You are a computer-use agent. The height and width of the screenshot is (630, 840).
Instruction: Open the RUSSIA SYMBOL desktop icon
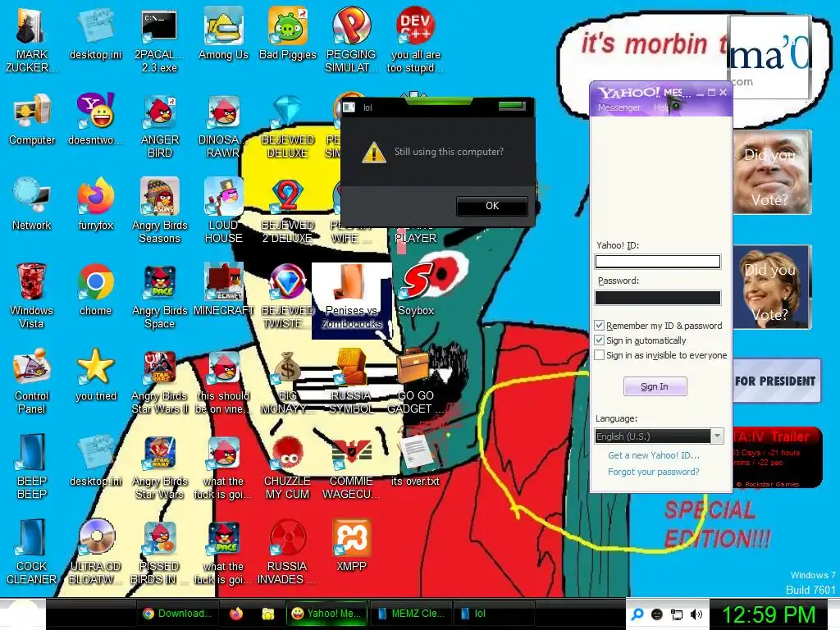[351, 381]
